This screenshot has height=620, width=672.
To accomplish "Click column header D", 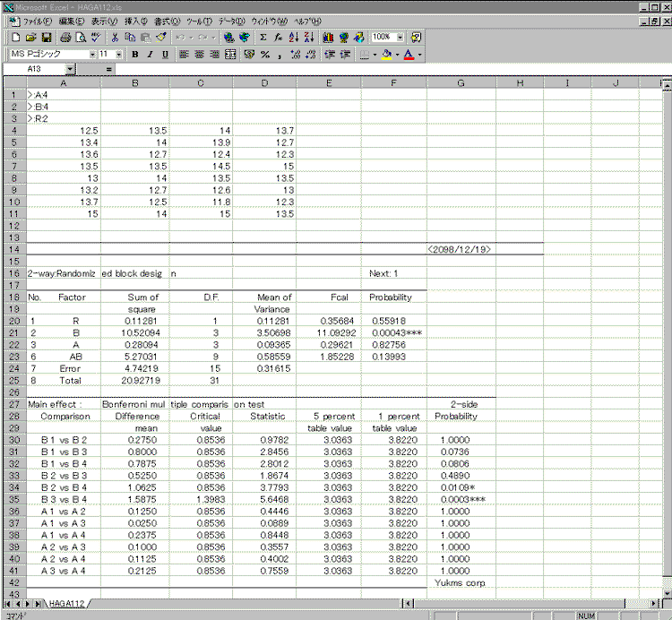I will point(264,83).
